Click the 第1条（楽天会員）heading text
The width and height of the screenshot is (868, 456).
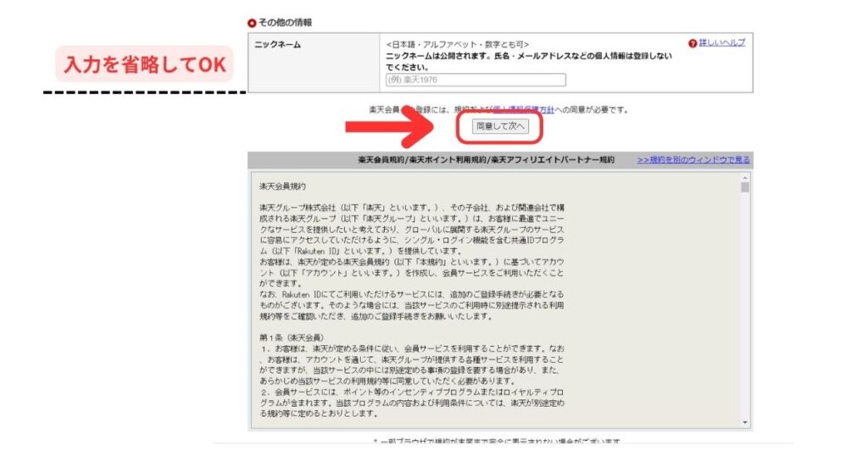[292, 337]
